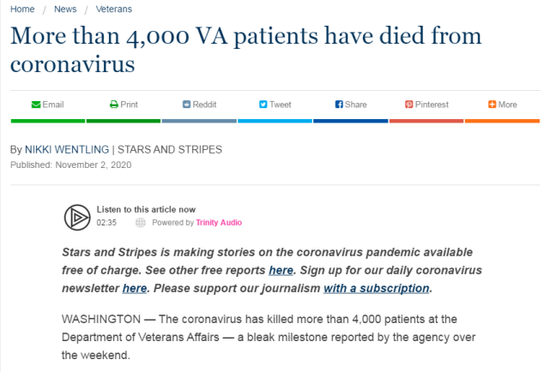The image size is (550, 372).
Task: Share article via Reddit icon
Action: 187,104
